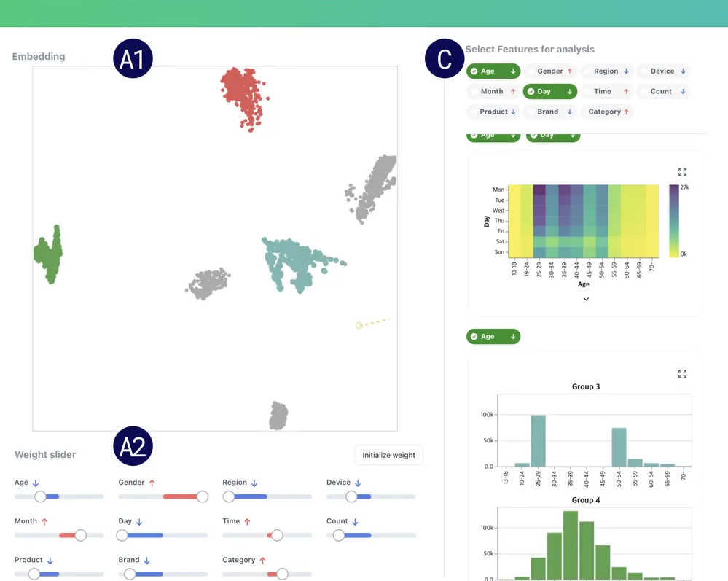Select the Time feature for analysis
The height and width of the screenshot is (581, 728).
[603, 92]
